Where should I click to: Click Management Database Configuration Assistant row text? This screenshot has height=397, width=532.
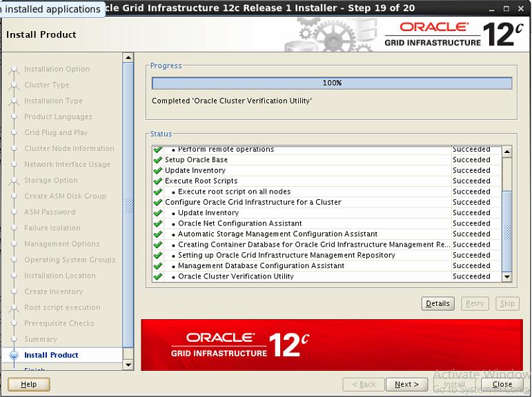coord(262,266)
